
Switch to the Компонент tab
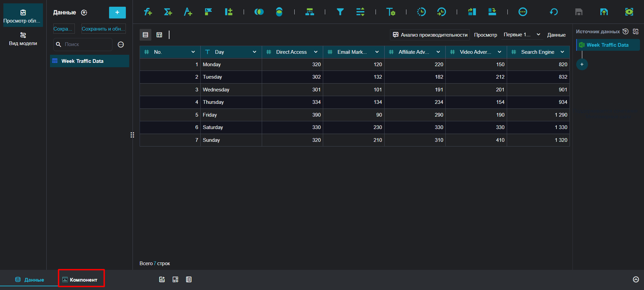point(81,280)
